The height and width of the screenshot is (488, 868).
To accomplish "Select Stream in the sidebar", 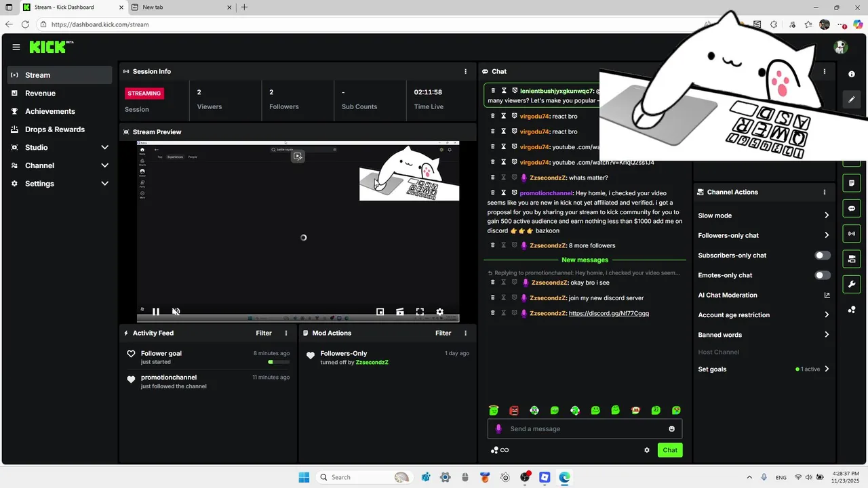I will [60, 75].
